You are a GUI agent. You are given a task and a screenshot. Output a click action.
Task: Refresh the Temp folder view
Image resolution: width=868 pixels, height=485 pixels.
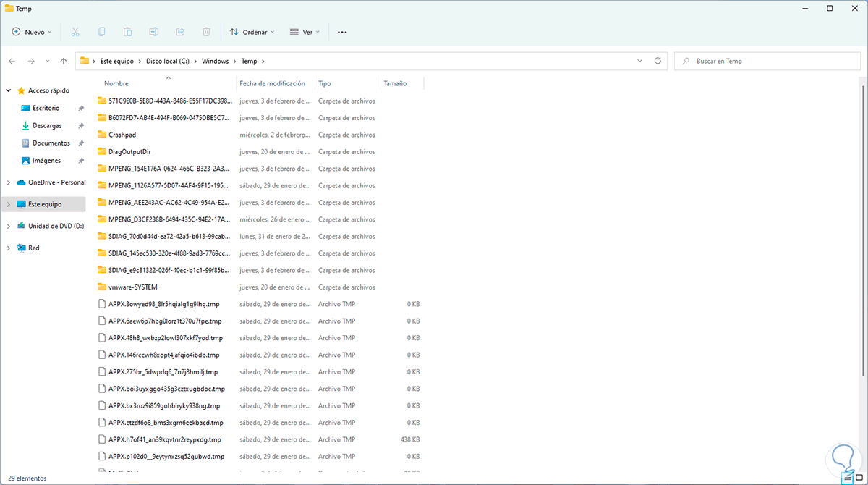click(658, 61)
